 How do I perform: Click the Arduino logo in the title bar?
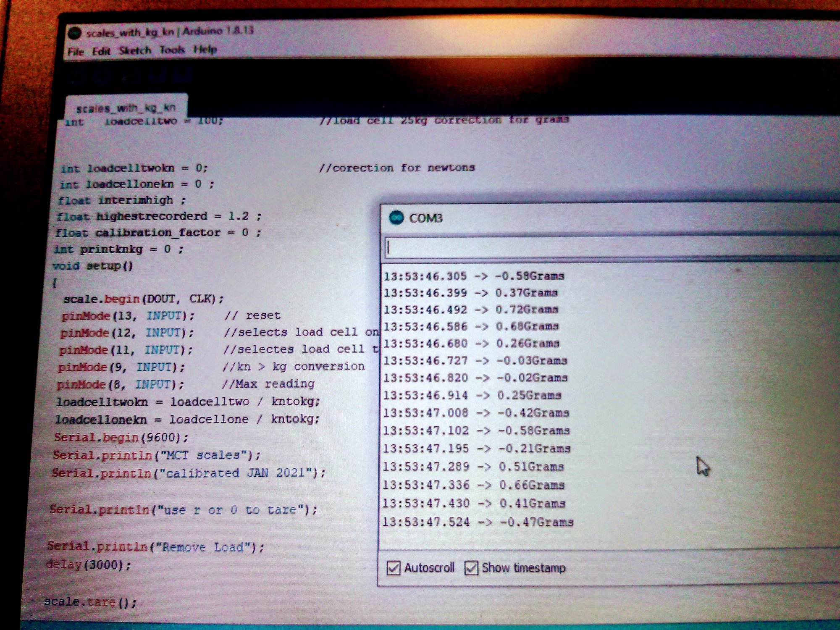(74, 33)
